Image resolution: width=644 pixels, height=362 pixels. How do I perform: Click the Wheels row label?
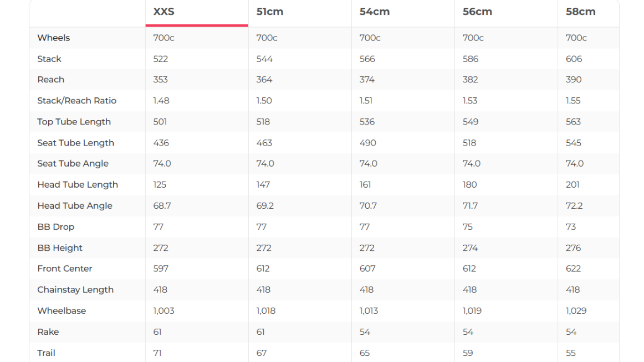tap(54, 38)
